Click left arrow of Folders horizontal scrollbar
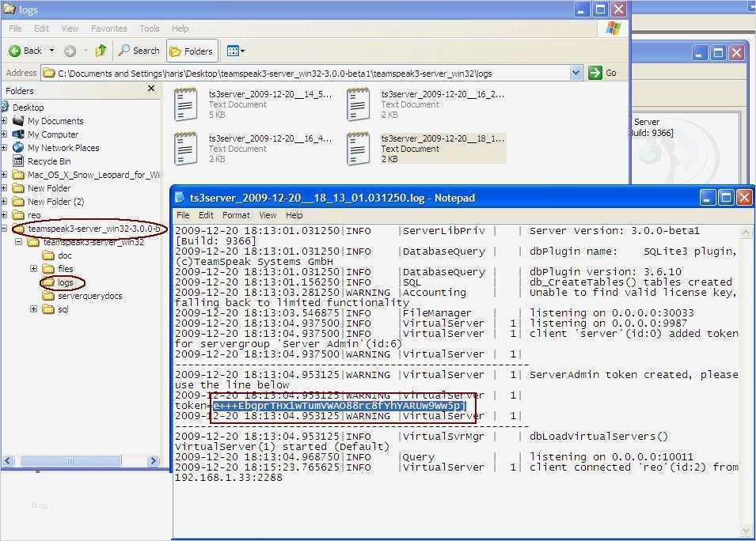The width and height of the screenshot is (756, 541). coord(8,460)
